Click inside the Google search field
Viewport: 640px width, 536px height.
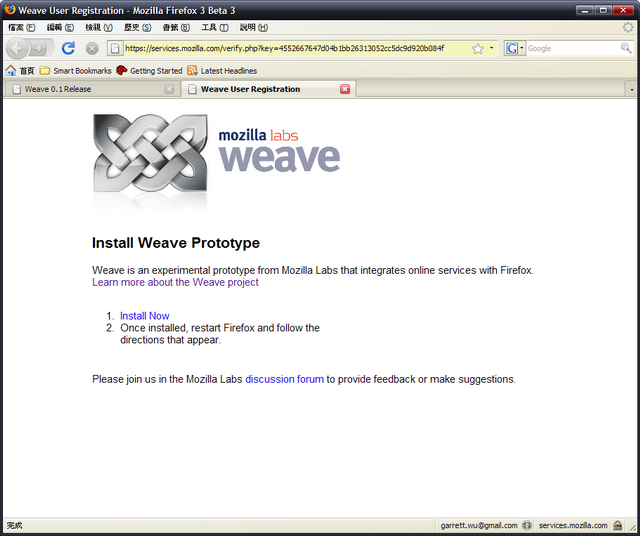pos(573,49)
